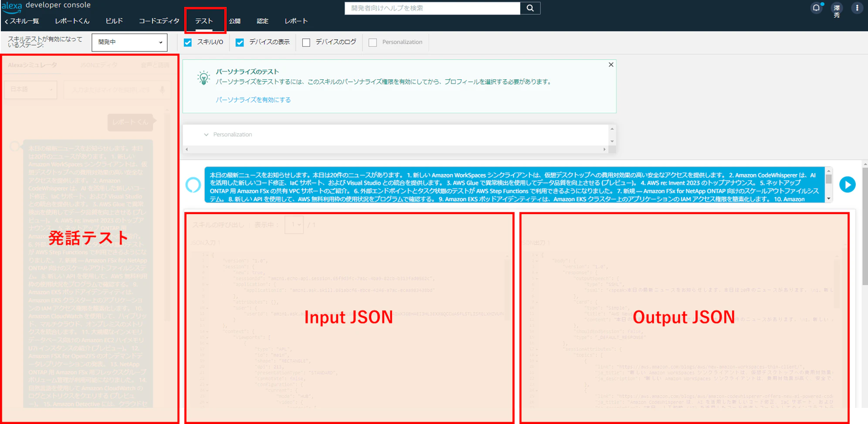Switch to the ビルド tab
Viewport: 868px width, 424px height.
114,21
